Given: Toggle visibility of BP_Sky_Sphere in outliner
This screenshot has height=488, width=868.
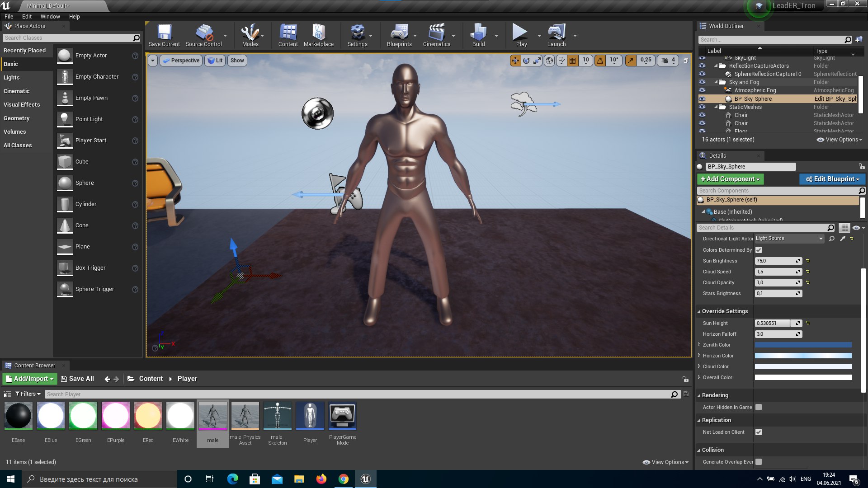Looking at the screenshot, I should (x=702, y=99).
